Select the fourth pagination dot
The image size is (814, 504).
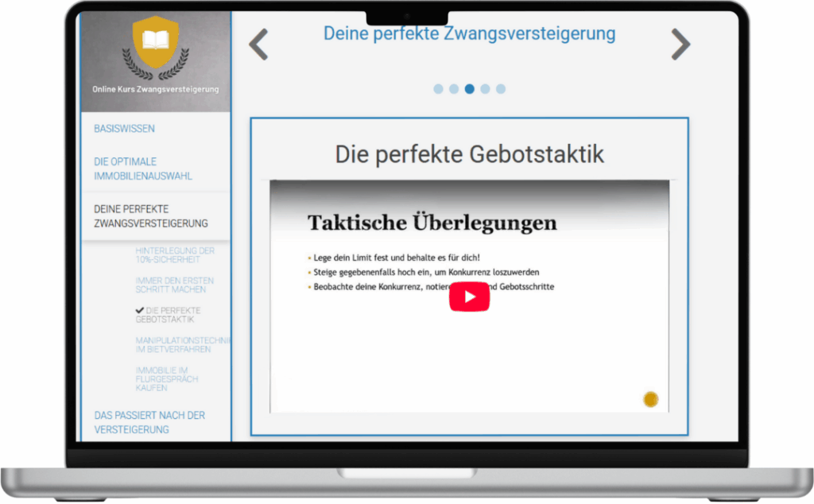click(485, 89)
